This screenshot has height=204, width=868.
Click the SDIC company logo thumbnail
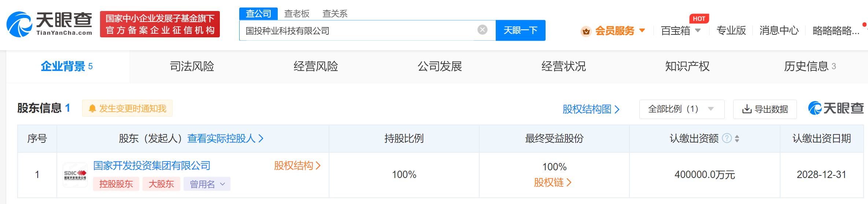click(75, 175)
